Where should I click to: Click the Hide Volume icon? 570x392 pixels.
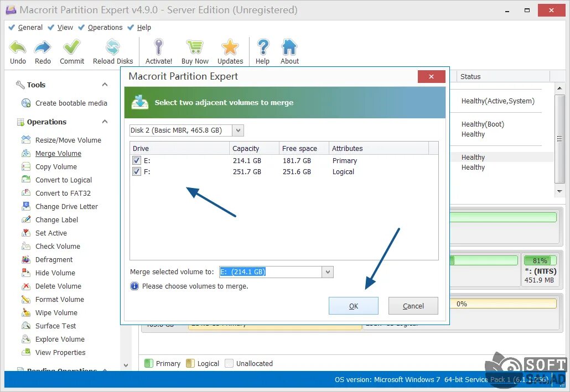click(x=26, y=273)
